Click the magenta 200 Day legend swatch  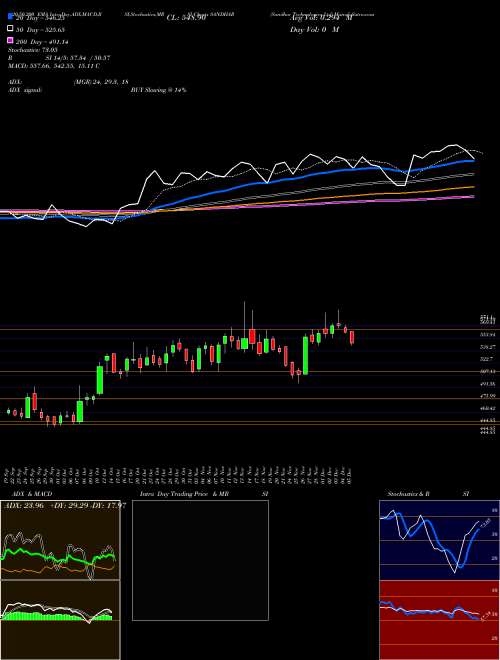coord(11,41)
